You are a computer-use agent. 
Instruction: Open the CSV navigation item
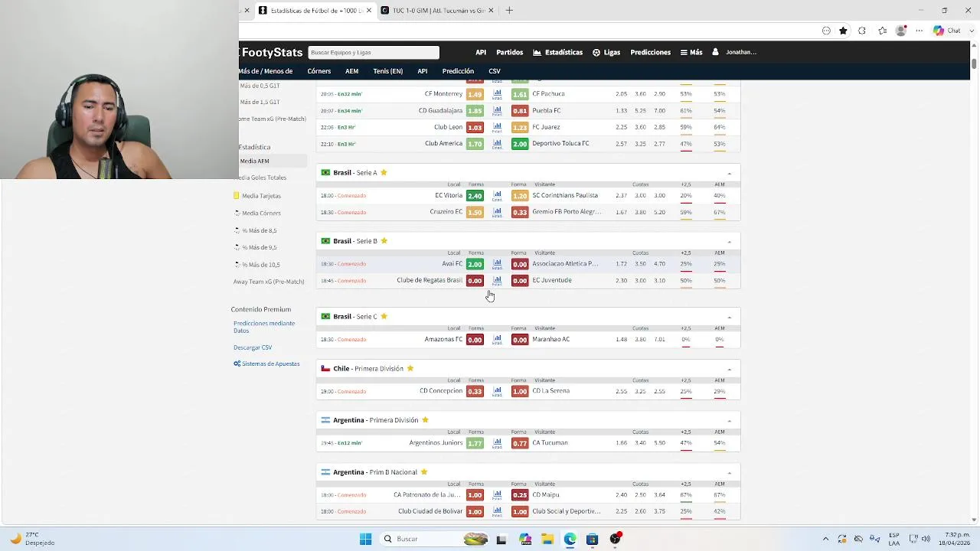pyautogui.click(x=495, y=71)
